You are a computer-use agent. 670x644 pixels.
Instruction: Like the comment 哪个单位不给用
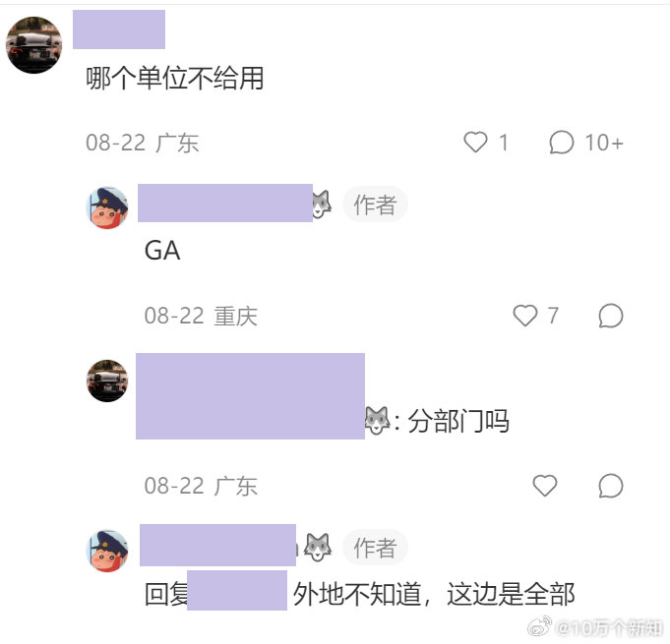475,142
